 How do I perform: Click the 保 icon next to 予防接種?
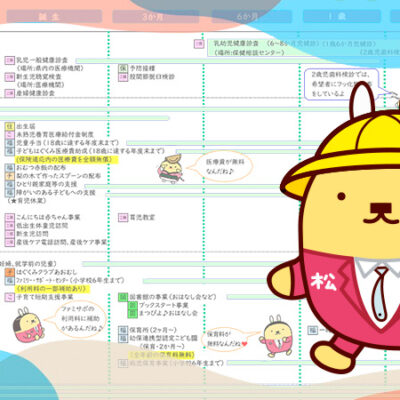pos(123,68)
